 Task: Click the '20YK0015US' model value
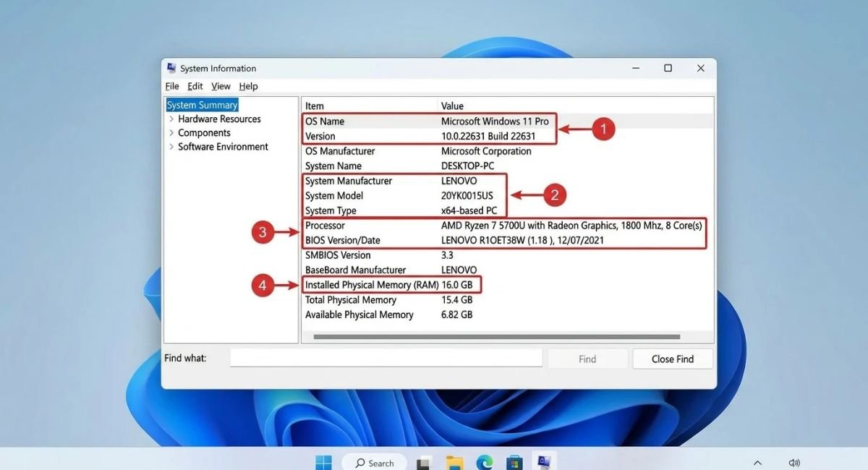tap(469, 196)
